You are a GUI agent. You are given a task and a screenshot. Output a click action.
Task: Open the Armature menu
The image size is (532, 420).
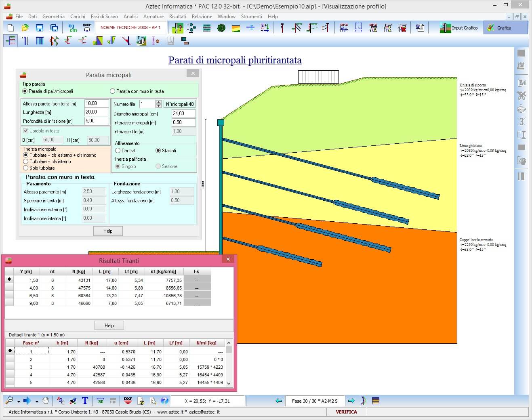154,17
